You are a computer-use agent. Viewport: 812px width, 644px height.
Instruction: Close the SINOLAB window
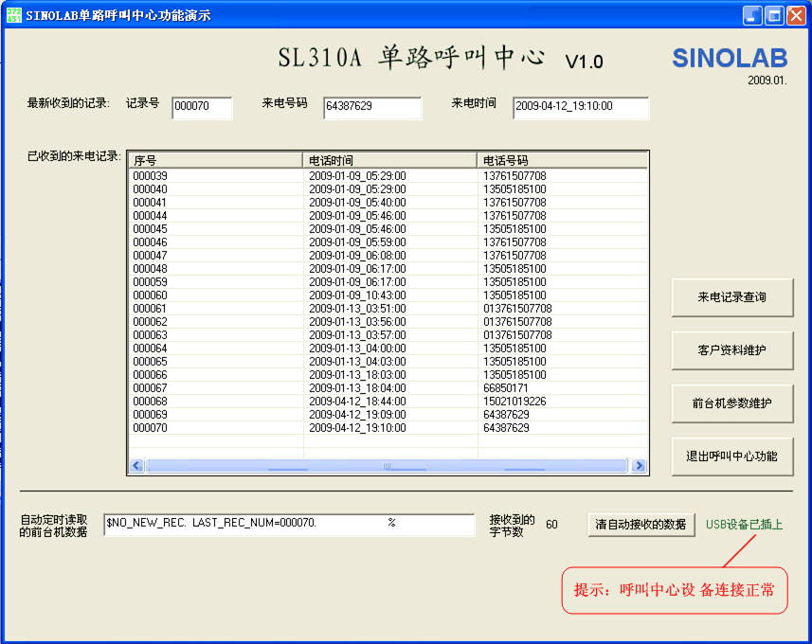pyautogui.click(x=797, y=15)
